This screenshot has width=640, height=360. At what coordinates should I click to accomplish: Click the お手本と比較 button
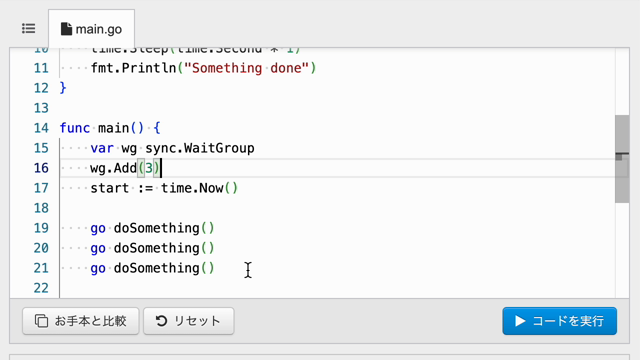pyautogui.click(x=81, y=321)
